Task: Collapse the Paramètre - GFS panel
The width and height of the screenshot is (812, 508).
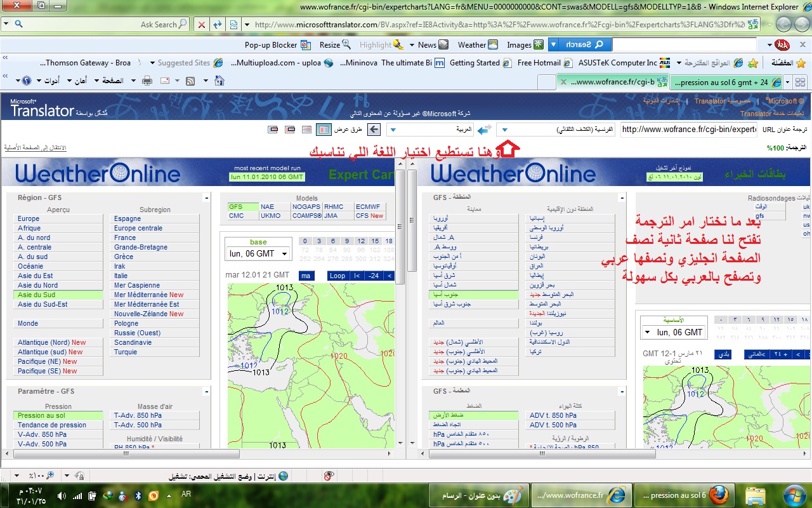Action: [206, 392]
